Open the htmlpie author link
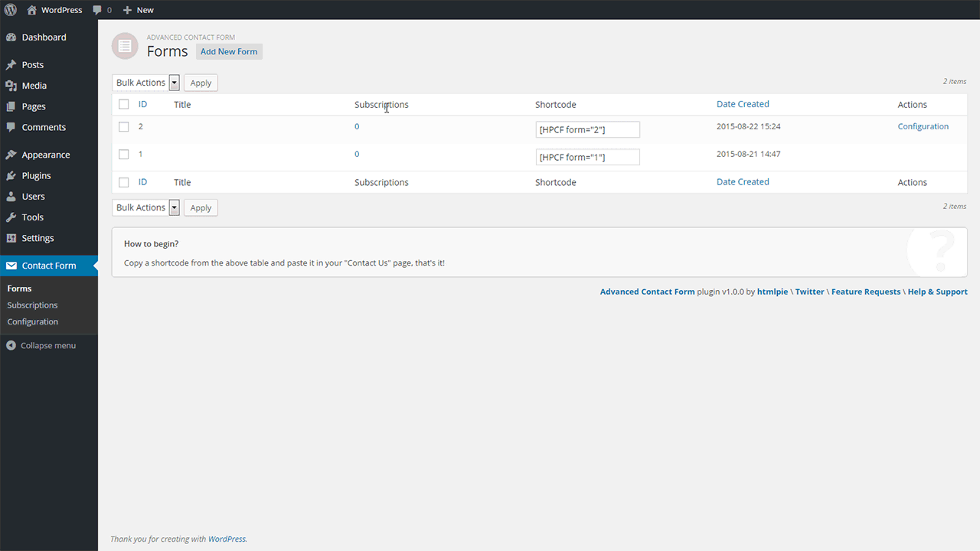980x551 pixels. click(773, 292)
